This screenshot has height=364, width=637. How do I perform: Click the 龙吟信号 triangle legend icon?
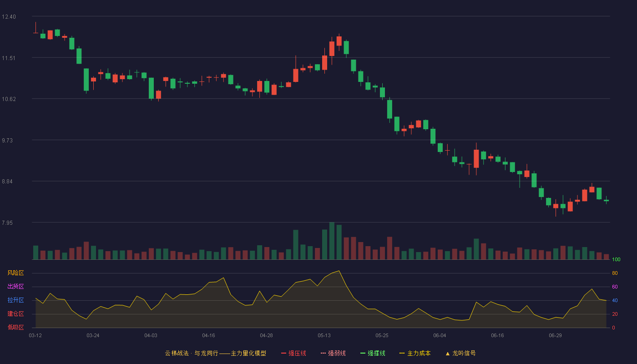pyautogui.click(x=448, y=354)
